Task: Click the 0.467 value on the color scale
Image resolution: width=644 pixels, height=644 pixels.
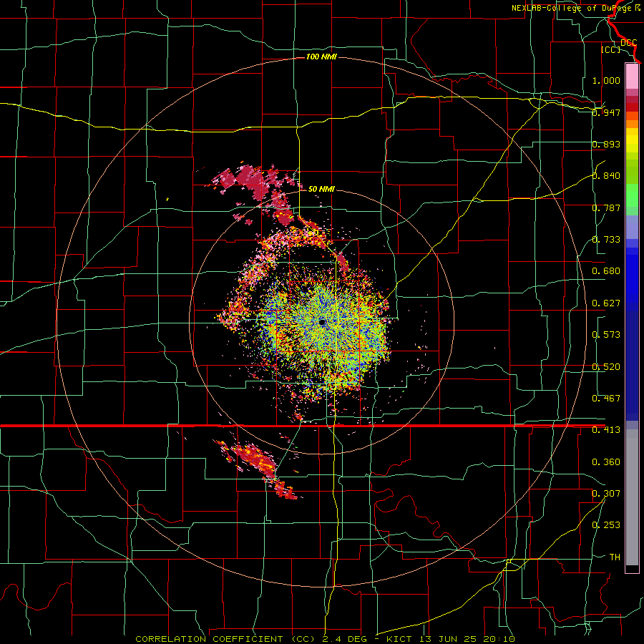Action: pos(606,399)
